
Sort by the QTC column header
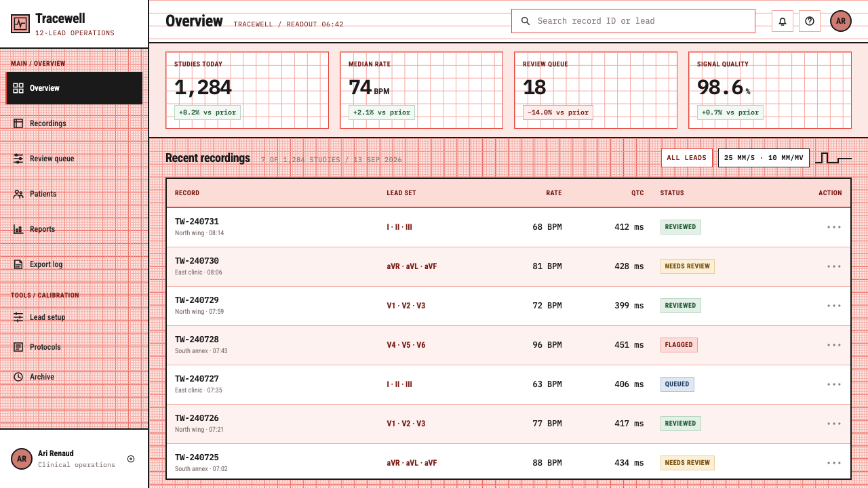coord(637,193)
